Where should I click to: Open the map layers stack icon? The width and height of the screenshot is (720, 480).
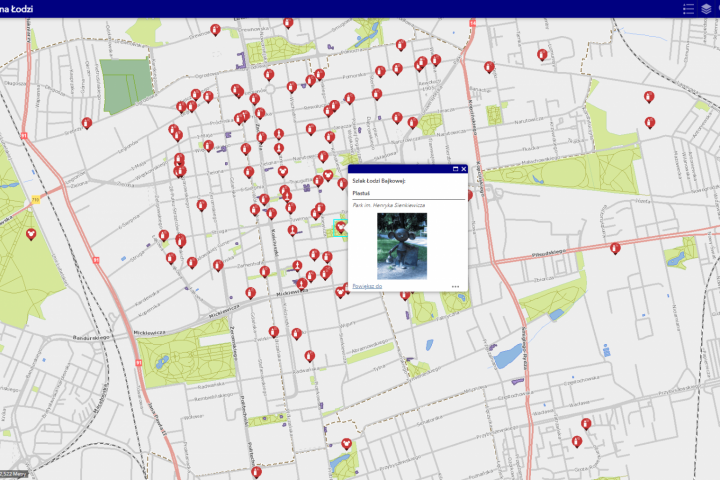click(x=706, y=9)
